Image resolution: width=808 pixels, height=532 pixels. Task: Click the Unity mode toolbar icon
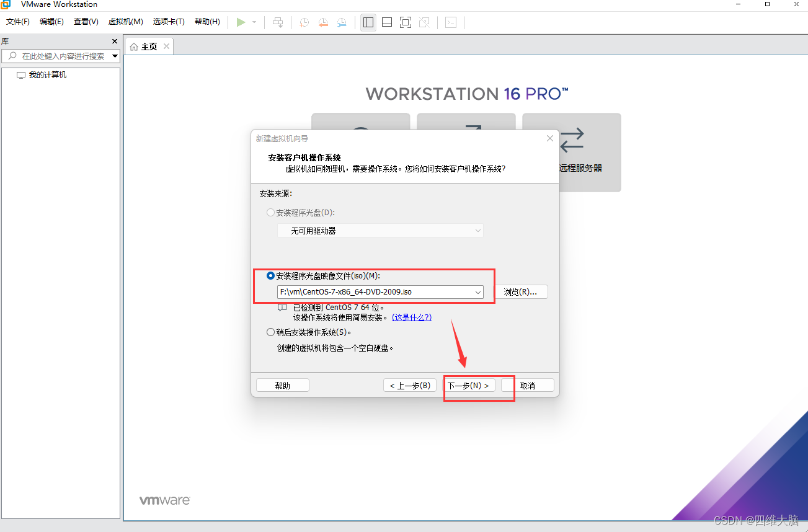click(424, 22)
